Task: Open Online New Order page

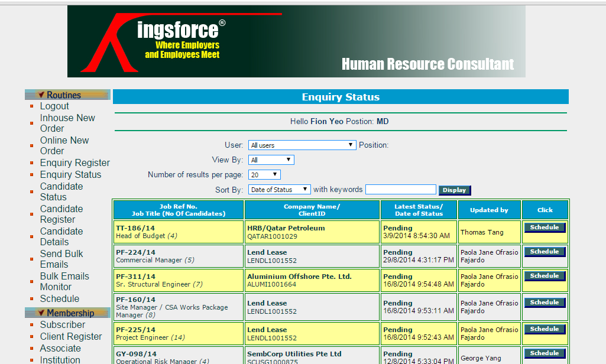Action: point(64,145)
